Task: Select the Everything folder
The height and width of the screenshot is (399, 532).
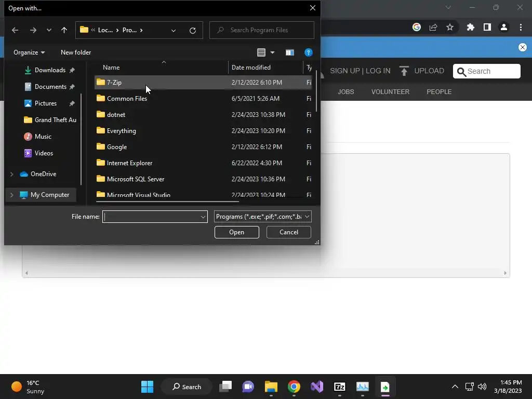Action: (x=203, y=131)
